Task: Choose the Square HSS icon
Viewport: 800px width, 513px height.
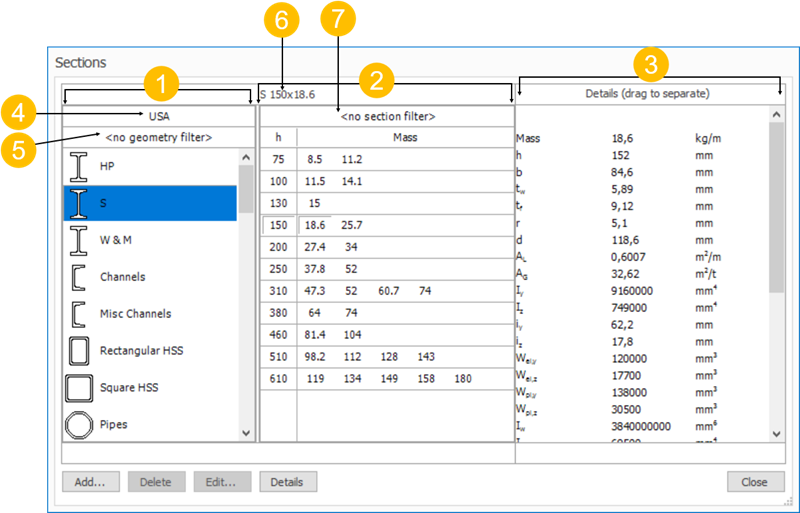Action: (x=78, y=388)
